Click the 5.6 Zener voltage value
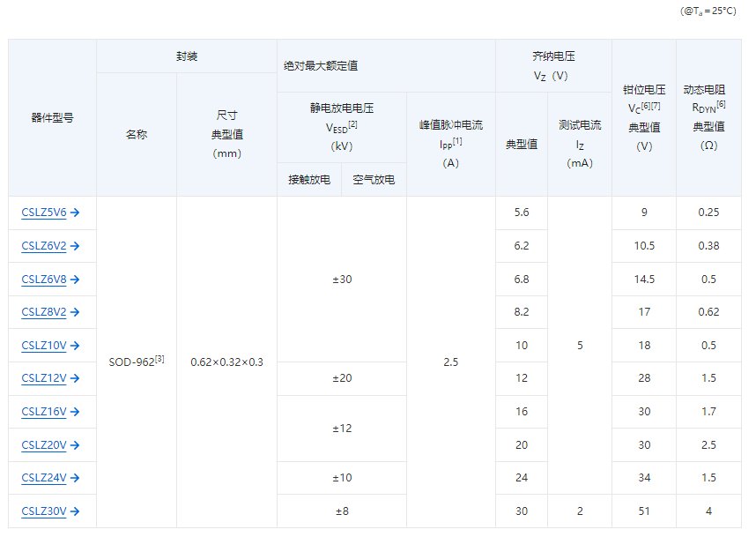Image resolution: width=756 pixels, height=537 pixels. (x=522, y=213)
